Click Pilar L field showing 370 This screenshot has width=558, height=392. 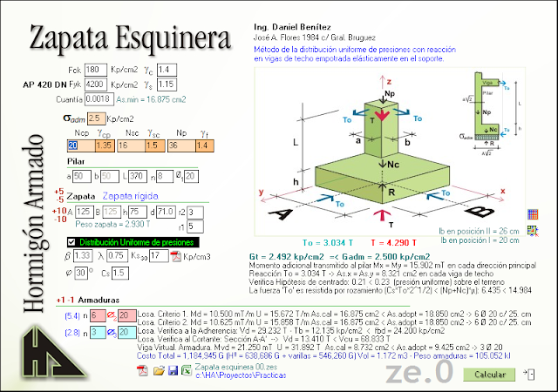tap(138, 176)
